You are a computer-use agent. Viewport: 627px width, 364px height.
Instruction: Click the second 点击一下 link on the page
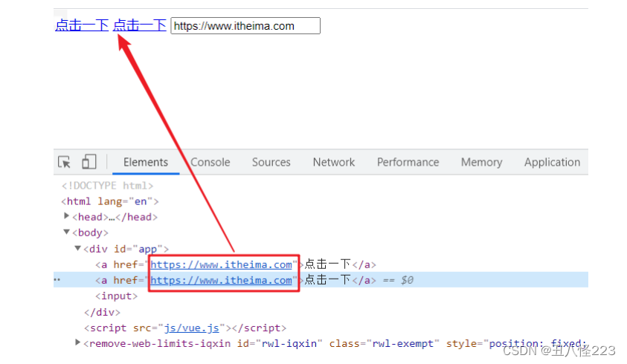[x=139, y=25]
